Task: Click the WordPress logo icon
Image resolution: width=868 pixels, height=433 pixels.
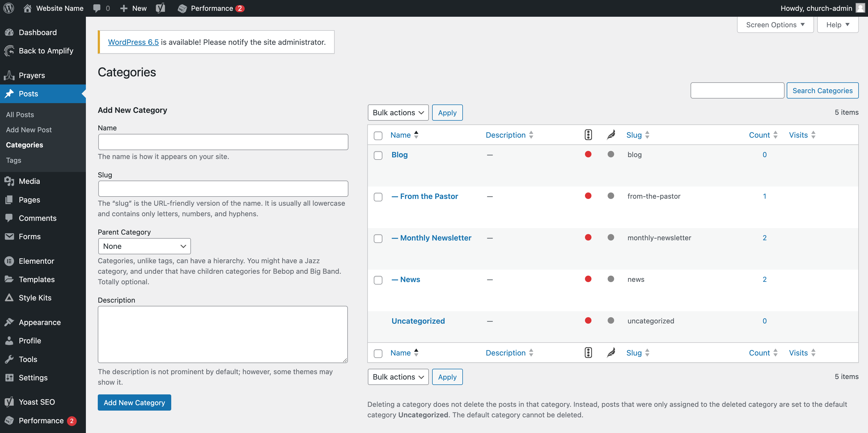Action: click(9, 8)
